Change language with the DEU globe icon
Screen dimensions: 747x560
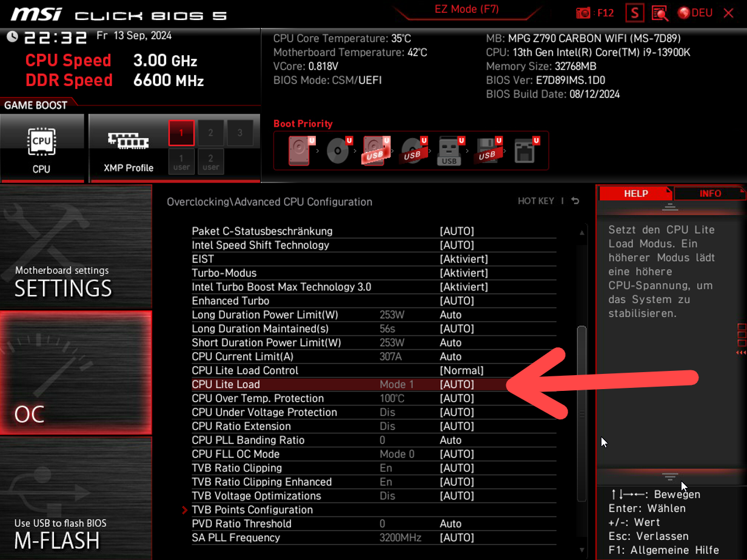coord(695,13)
